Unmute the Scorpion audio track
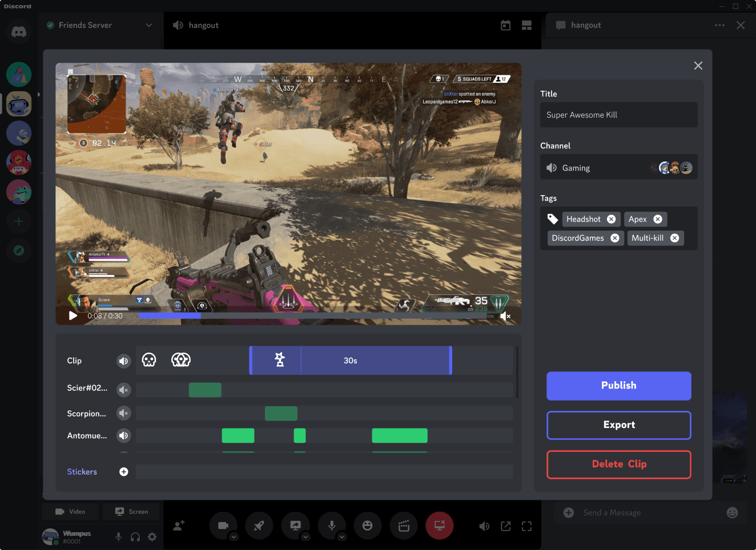The width and height of the screenshot is (756, 550). pos(123,413)
